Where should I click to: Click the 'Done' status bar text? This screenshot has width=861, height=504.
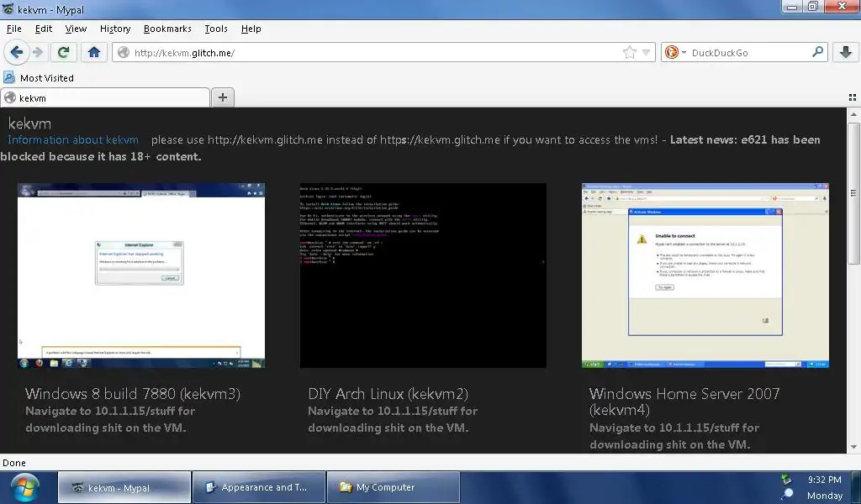point(14,463)
